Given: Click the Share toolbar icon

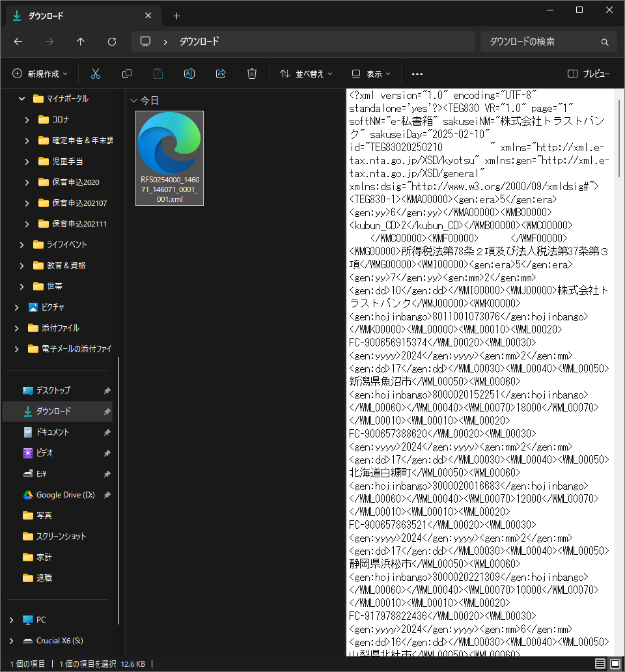Looking at the screenshot, I should [221, 74].
